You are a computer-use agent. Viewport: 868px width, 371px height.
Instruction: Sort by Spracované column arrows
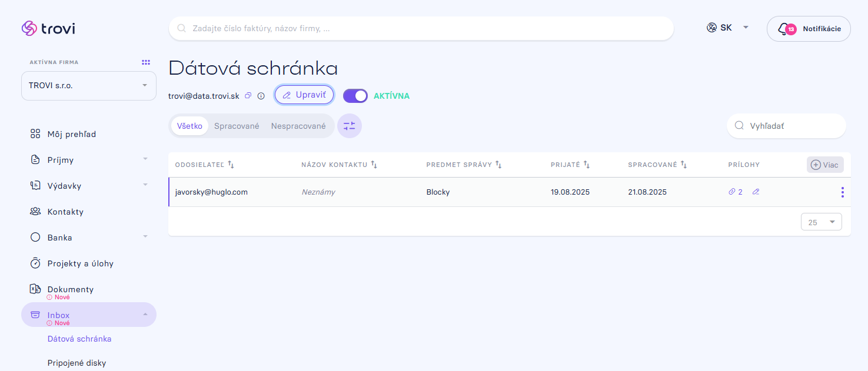click(684, 165)
